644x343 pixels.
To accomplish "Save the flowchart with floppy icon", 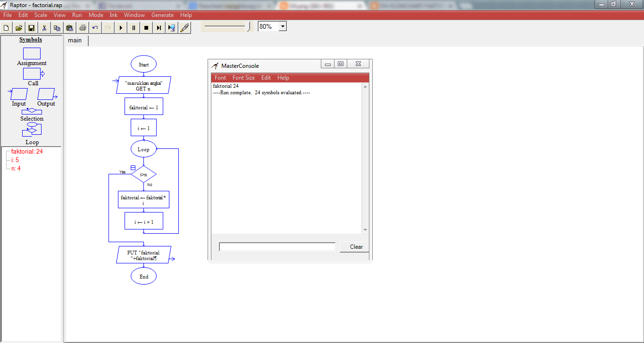I will (32, 28).
